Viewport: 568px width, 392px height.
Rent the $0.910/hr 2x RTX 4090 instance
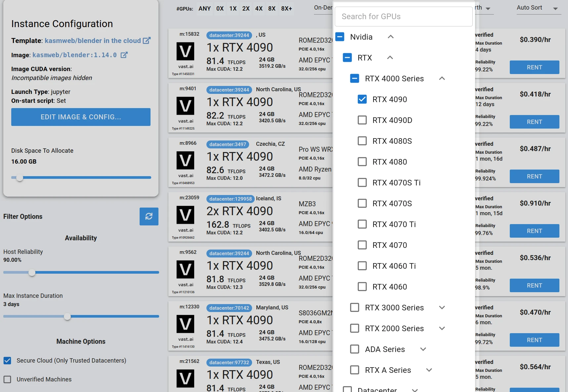click(534, 231)
